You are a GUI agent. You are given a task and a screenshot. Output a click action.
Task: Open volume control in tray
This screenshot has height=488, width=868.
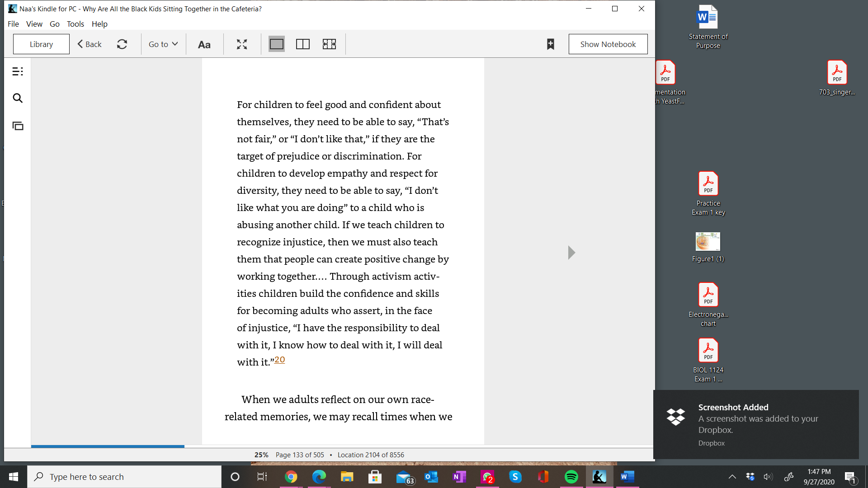[768, 477]
